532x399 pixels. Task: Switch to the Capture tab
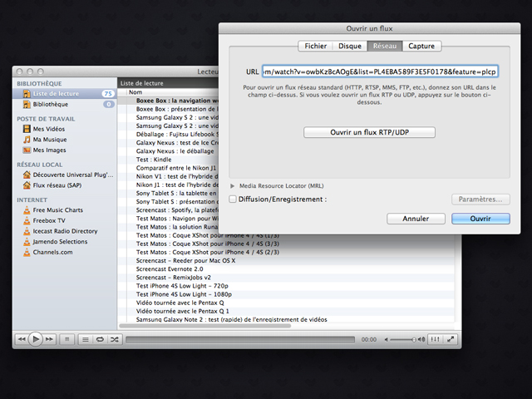(x=421, y=46)
